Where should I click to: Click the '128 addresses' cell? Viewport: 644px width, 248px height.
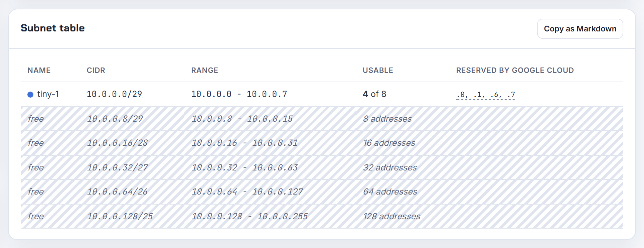pos(392,216)
